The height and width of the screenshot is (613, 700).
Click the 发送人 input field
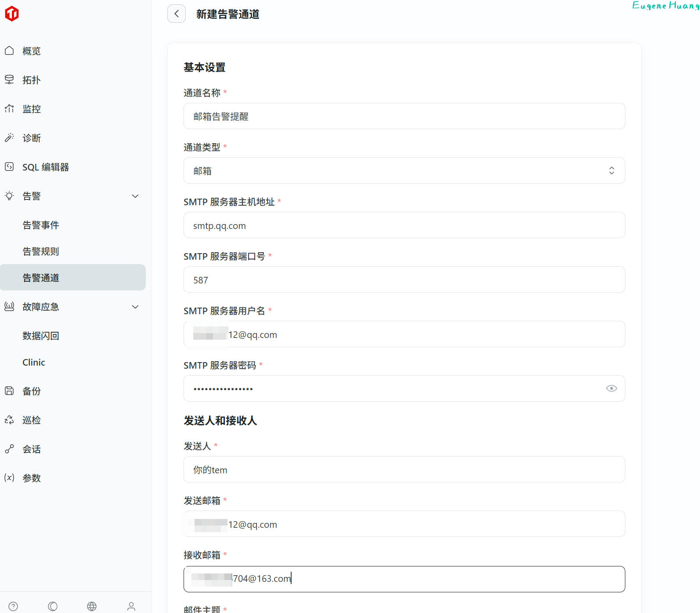(x=404, y=470)
